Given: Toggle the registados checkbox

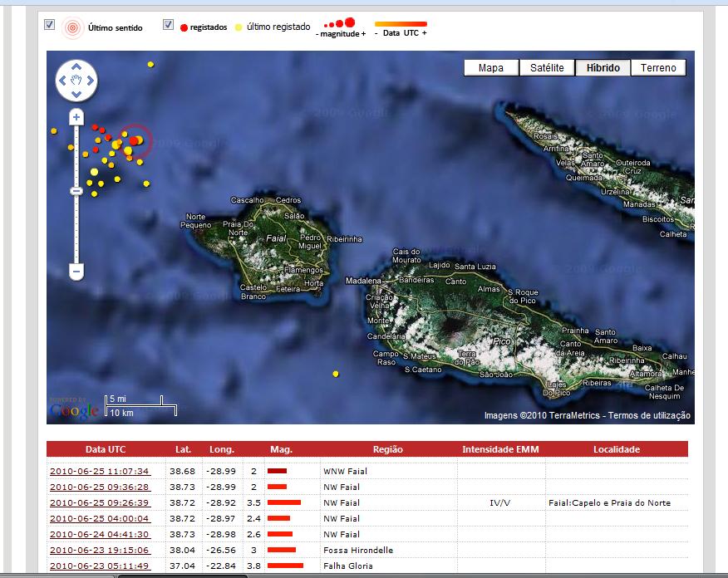Looking at the screenshot, I should tap(168, 25).
